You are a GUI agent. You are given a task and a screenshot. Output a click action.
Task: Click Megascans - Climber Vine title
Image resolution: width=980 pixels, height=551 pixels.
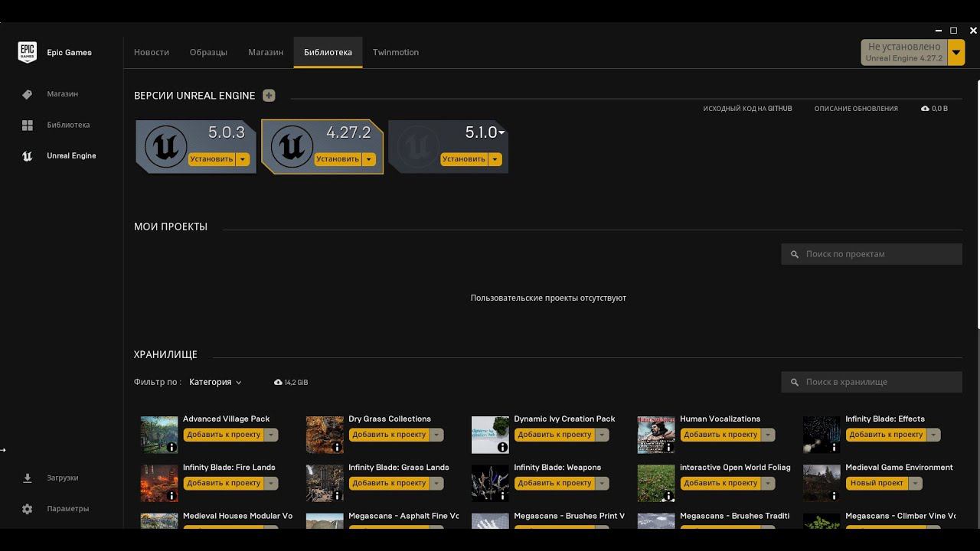900,516
